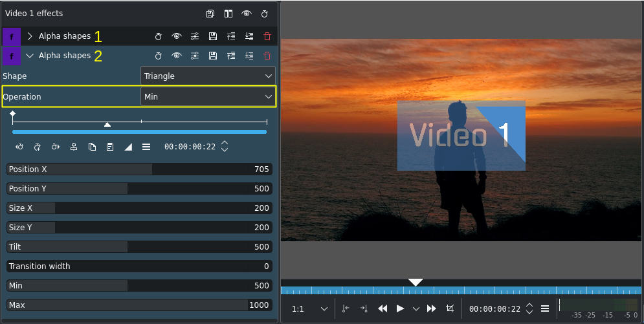Disable the Alpha shapes 1 effect

[x=177, y=36]
